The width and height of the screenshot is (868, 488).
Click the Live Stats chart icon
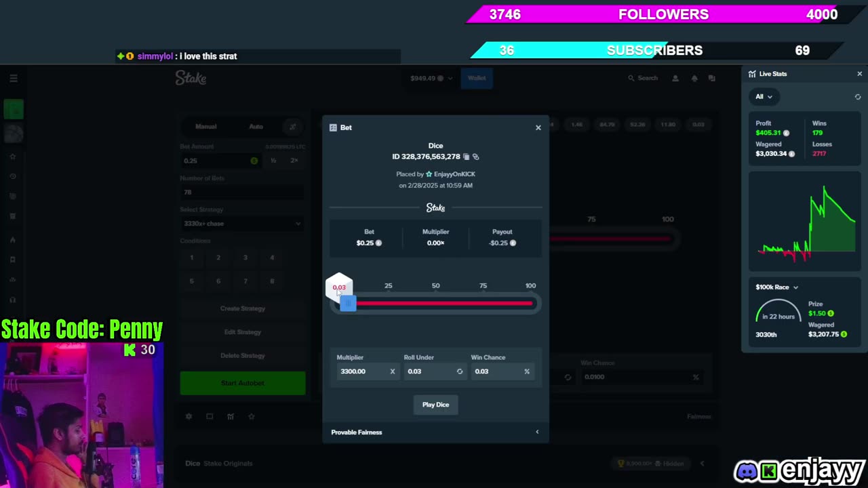tap(752, 74)
